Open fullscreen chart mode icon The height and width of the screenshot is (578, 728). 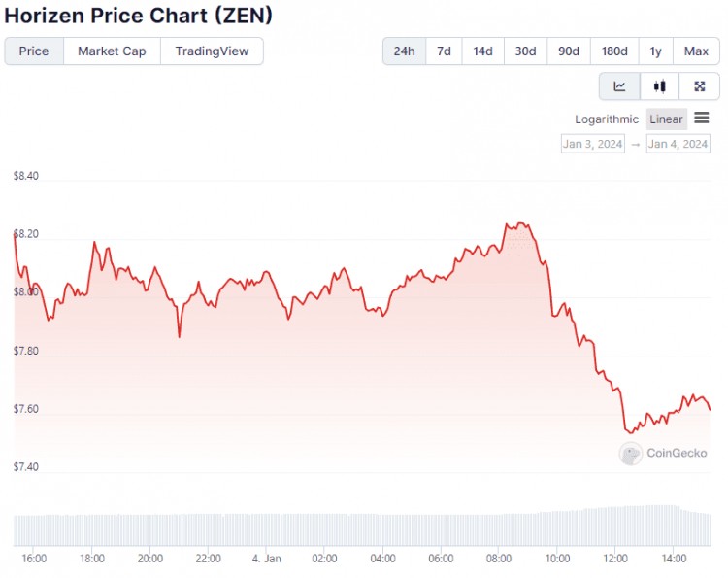click(700, 86)
